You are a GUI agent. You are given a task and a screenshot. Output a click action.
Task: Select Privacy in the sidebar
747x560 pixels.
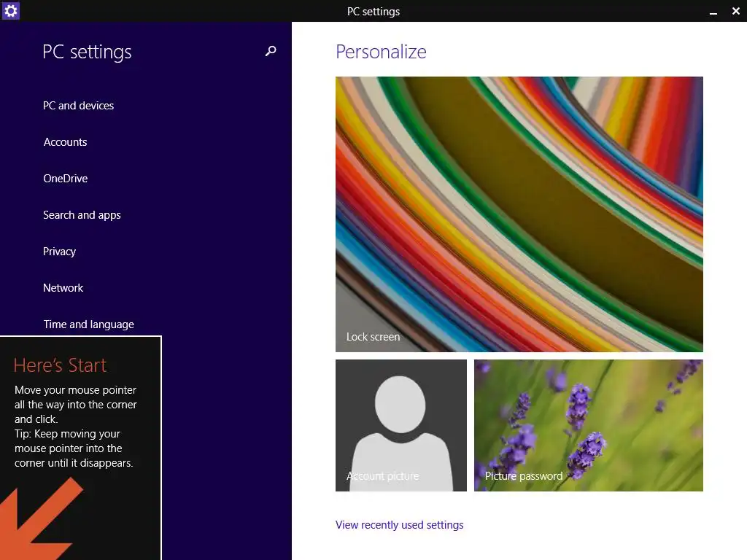tap(59, 252)
